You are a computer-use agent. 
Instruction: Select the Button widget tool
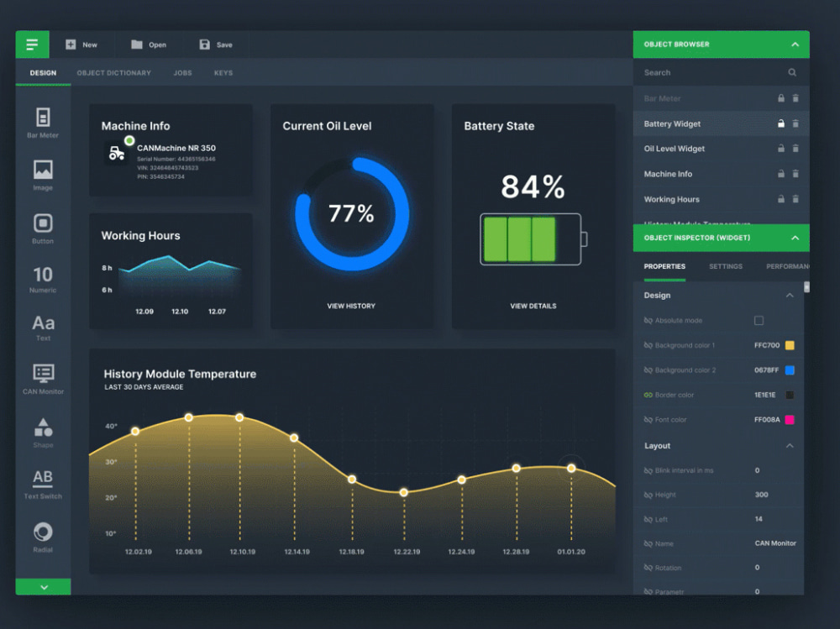pos(43,228)
